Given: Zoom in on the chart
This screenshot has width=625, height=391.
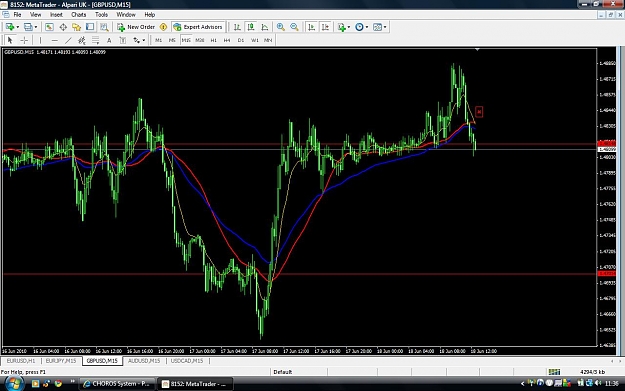Looking at the screenshot, I should (x=281, y=27).
